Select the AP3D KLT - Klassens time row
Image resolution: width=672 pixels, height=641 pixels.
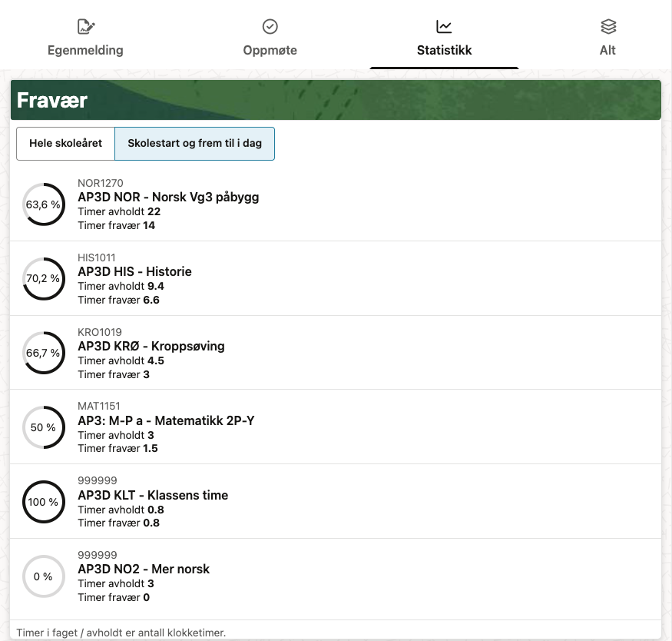point(153,495)
